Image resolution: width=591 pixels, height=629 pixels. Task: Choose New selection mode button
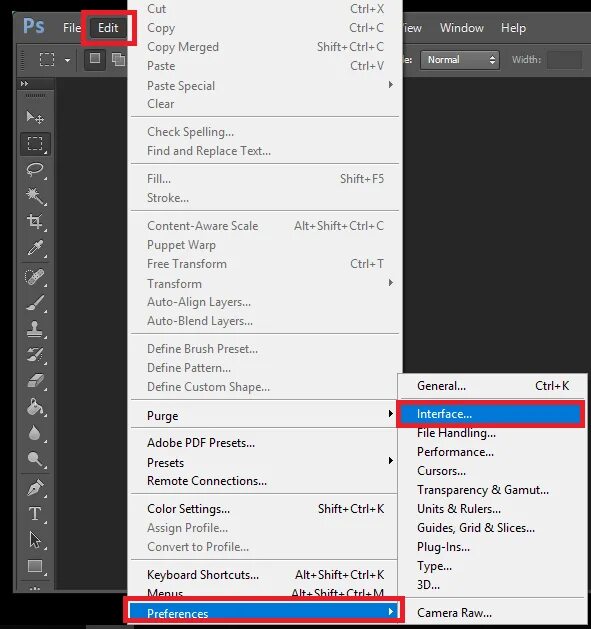coord(95,59)
